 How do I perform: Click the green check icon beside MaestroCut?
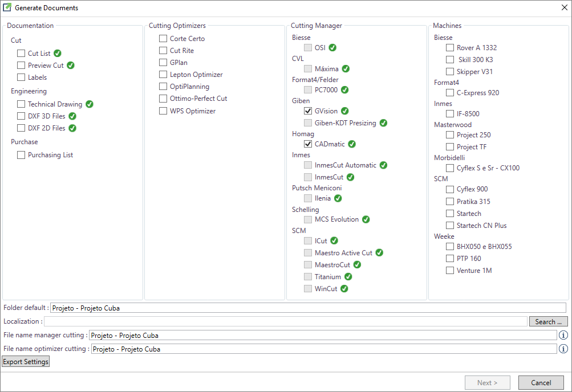357,265
